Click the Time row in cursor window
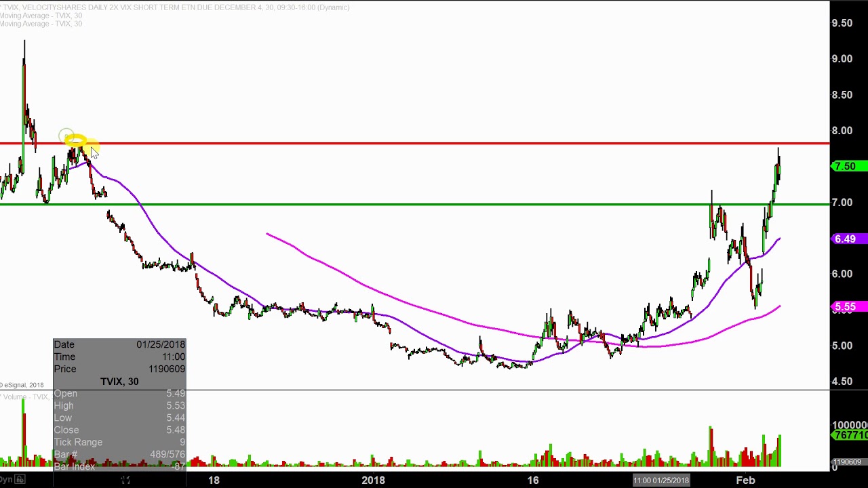 [x=119, y=357]
